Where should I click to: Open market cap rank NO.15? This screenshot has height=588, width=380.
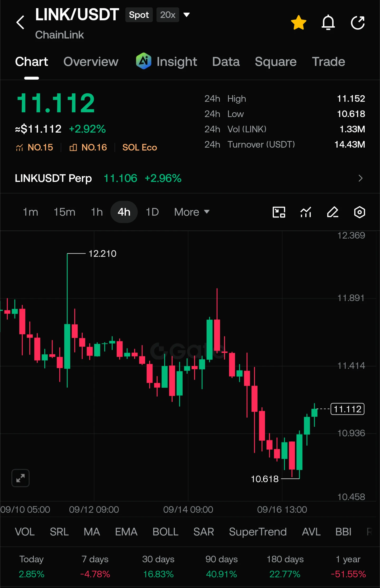click(x=34, y=147)
